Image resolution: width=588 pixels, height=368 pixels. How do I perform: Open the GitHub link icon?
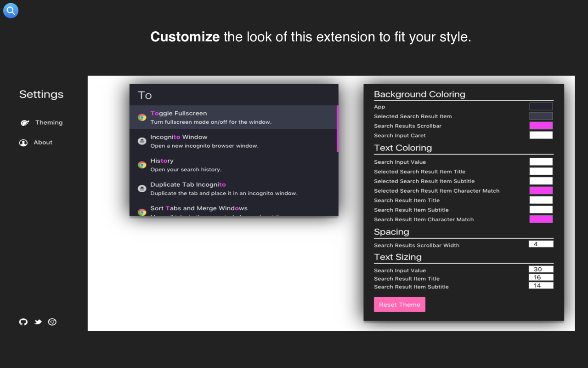pos(23,322)
